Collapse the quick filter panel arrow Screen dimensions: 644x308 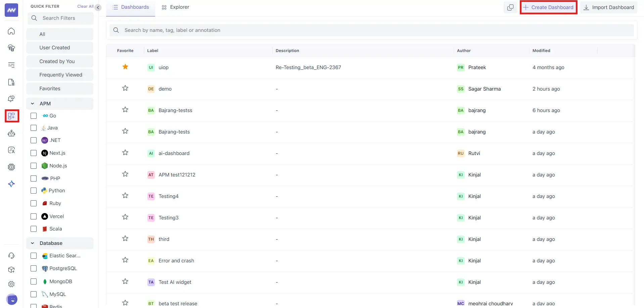98,7
